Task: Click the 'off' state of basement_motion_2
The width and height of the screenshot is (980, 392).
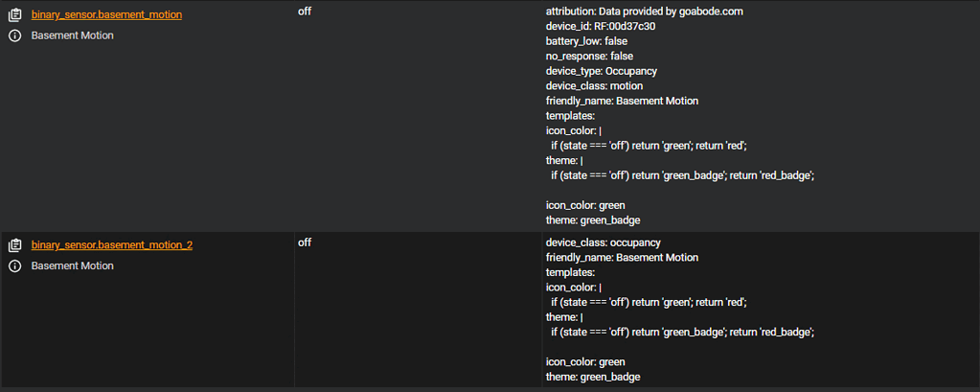Action: (305, 242)
